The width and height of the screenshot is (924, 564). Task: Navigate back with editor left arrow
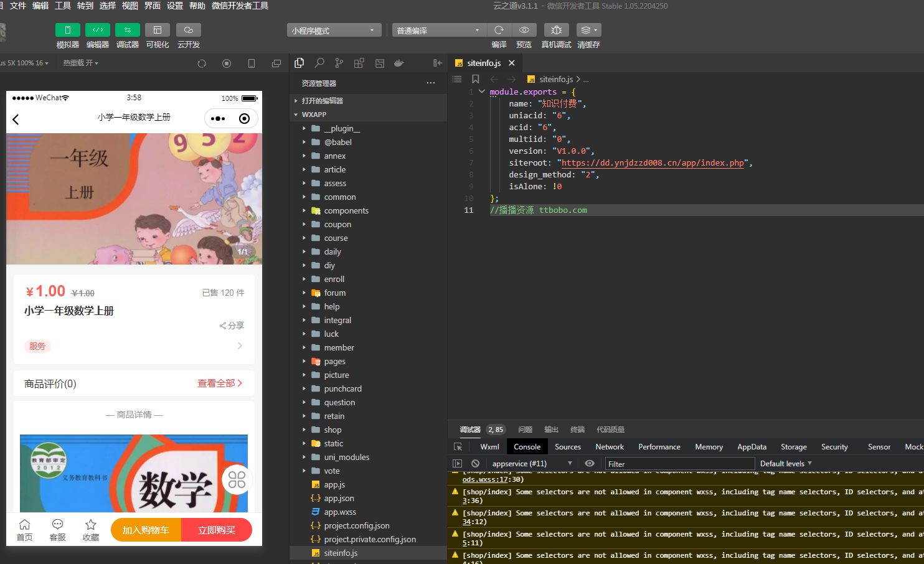pyautogui.click(x=494, y=79)
